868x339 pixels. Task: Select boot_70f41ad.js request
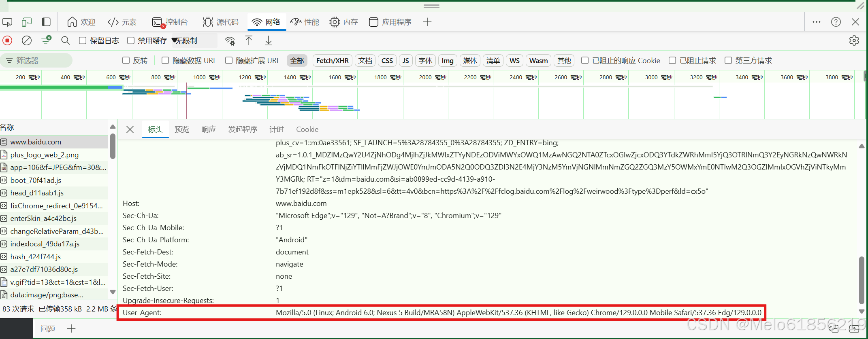(x=54, y=180)
